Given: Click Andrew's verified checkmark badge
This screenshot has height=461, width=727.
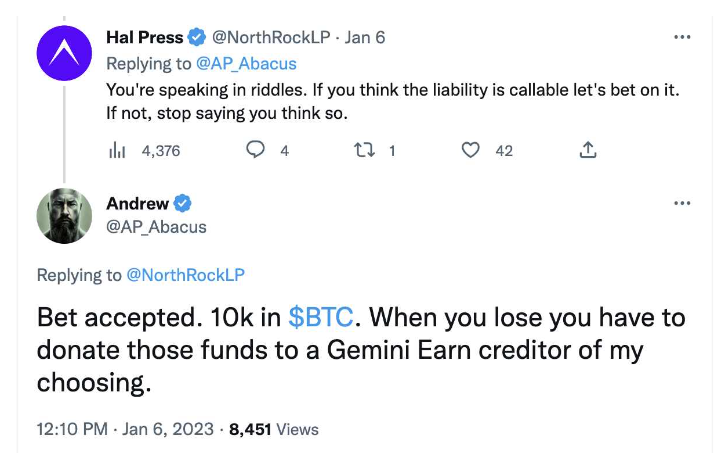Looking at the screenshot, I should (x=182, y=203).
